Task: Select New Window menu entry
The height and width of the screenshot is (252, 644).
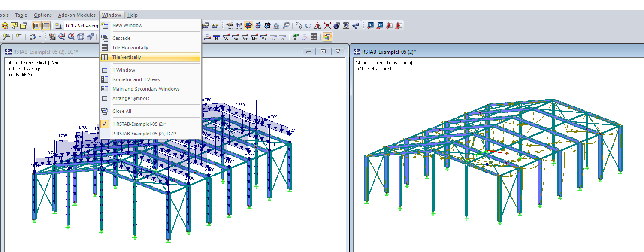Action: tap(150, 25)
